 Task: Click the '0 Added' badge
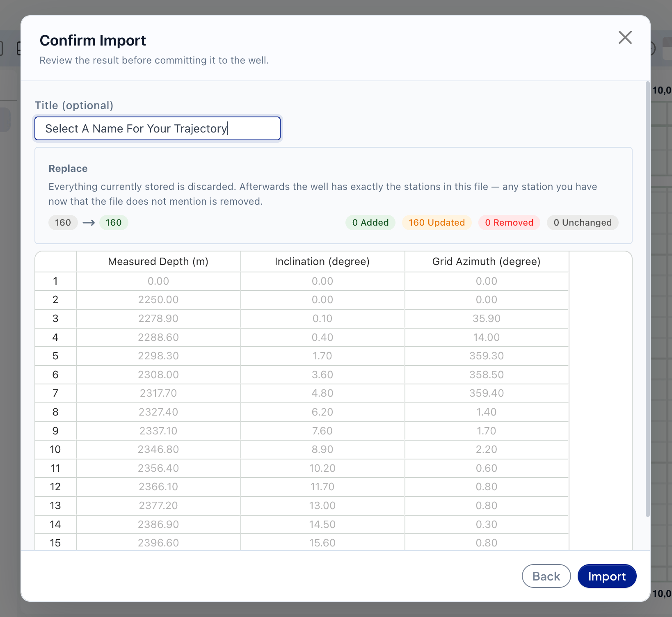pos(370,222)
